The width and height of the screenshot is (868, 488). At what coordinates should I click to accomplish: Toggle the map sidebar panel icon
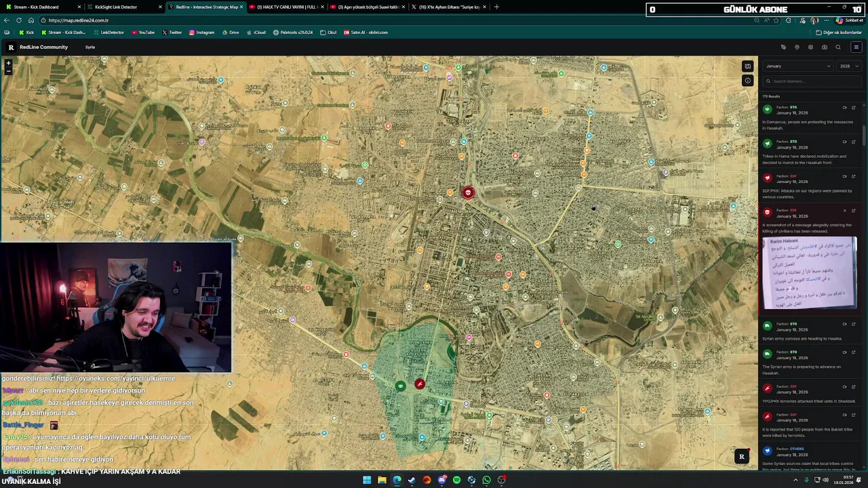pos(747,66)
